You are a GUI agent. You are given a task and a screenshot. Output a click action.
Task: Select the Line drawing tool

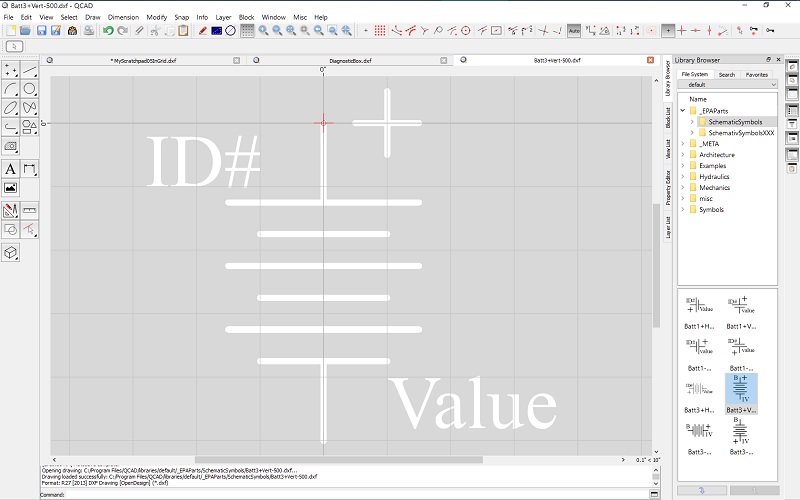pyautogui.click(x=30, y=69)
